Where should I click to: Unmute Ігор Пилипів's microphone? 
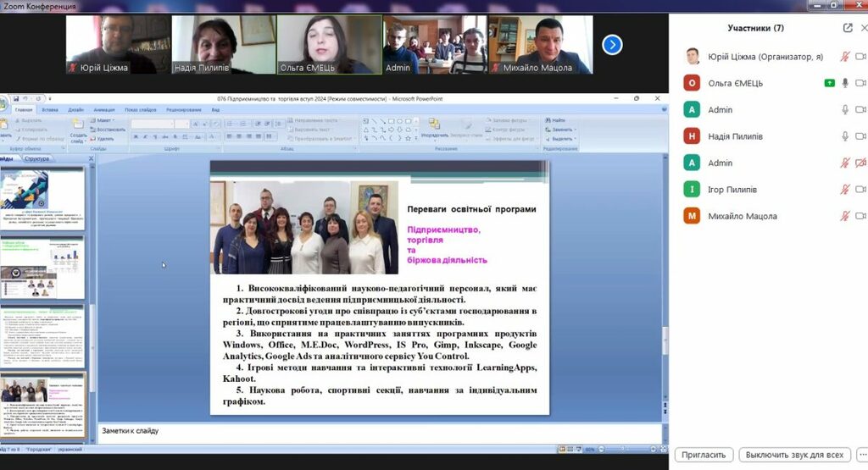pyautogui.click(x=844, y=190)
